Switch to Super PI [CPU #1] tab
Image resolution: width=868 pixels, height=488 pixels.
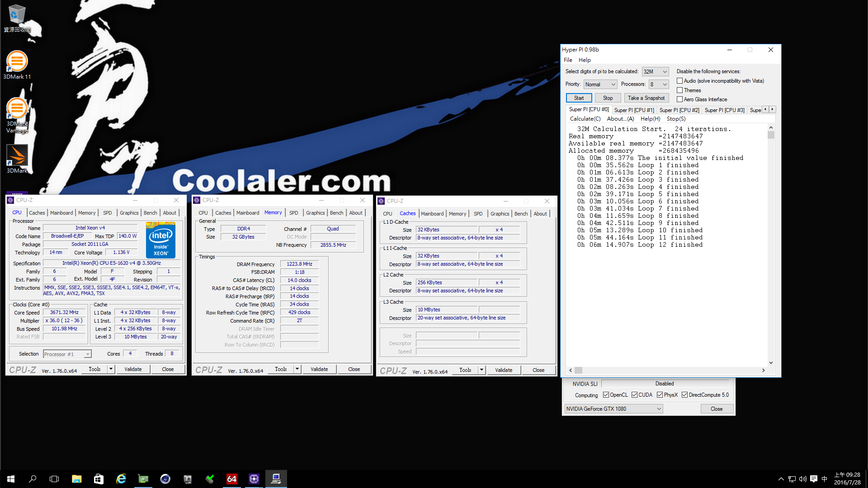point(634,110)
